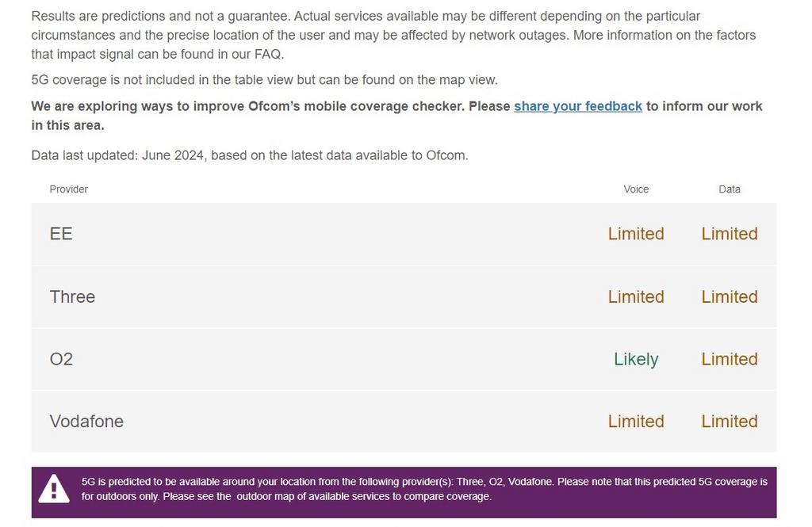Screen dimensions: 812x527
Task: Click the warning triangle icon in purple banner
Action: tap(53, 489)
